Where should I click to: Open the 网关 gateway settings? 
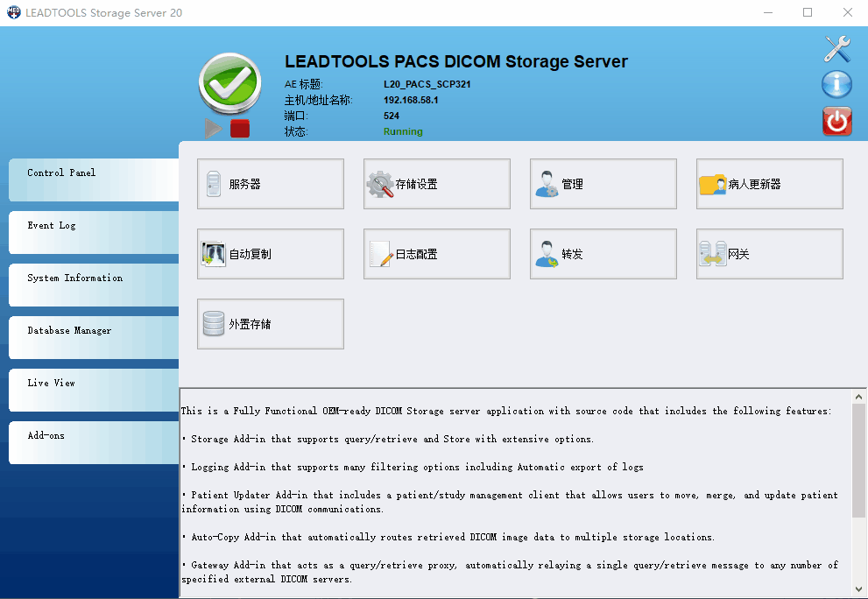[769, 254]
